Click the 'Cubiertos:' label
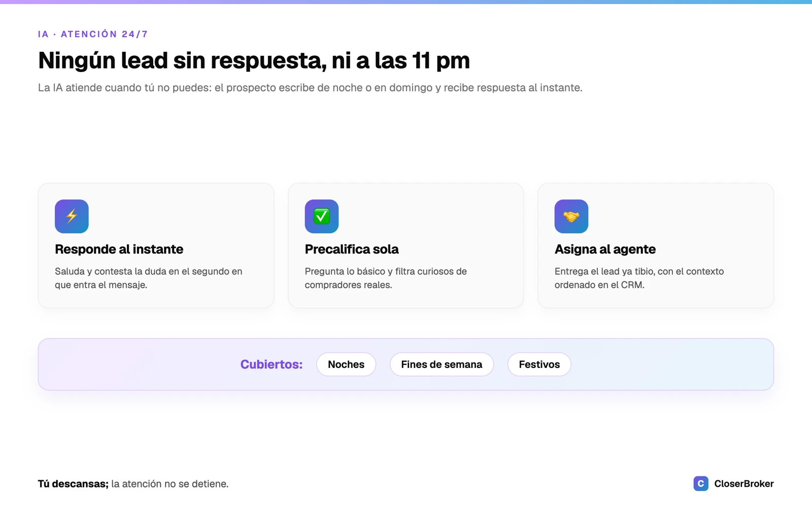Viewport: 812px width, 514px height. coord(272,364)
